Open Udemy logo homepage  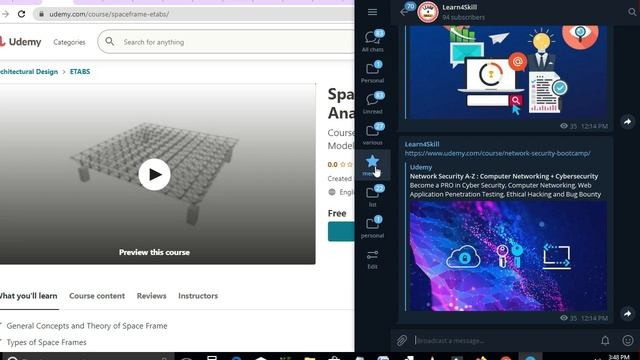pos(20,42)
